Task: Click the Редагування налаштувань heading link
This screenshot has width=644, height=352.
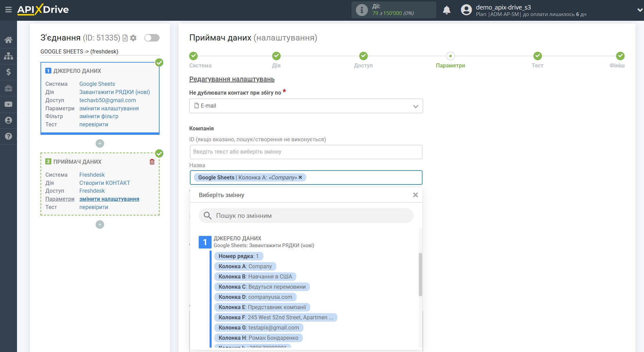Action: [x=232, y=79]
